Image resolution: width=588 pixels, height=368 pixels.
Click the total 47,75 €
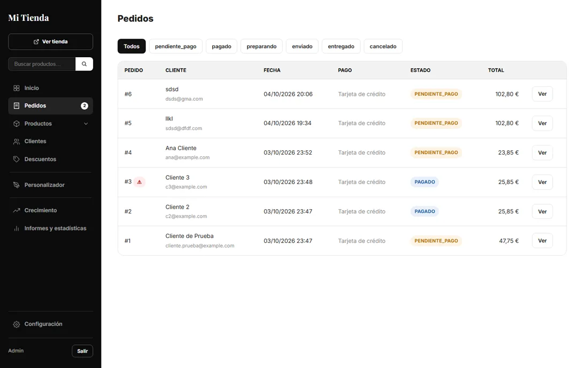pos(508,241)
